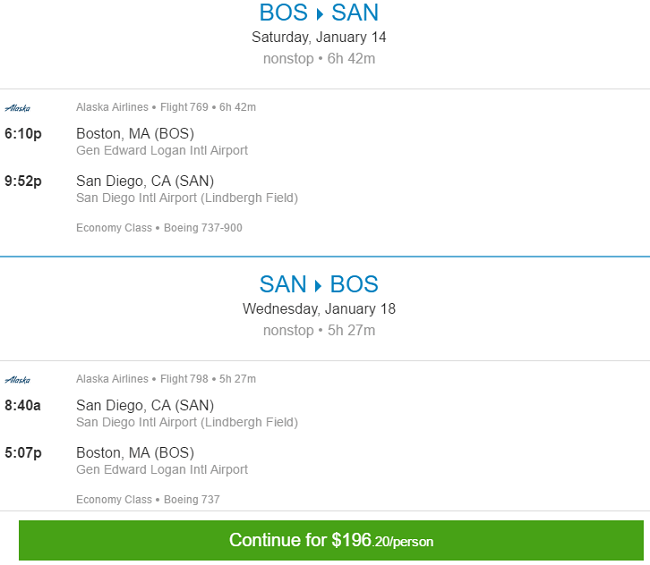The width and height of the screenshot is (650, 565).
Task: Click the arrow between SAN and BOS
Action: [318, 286]
